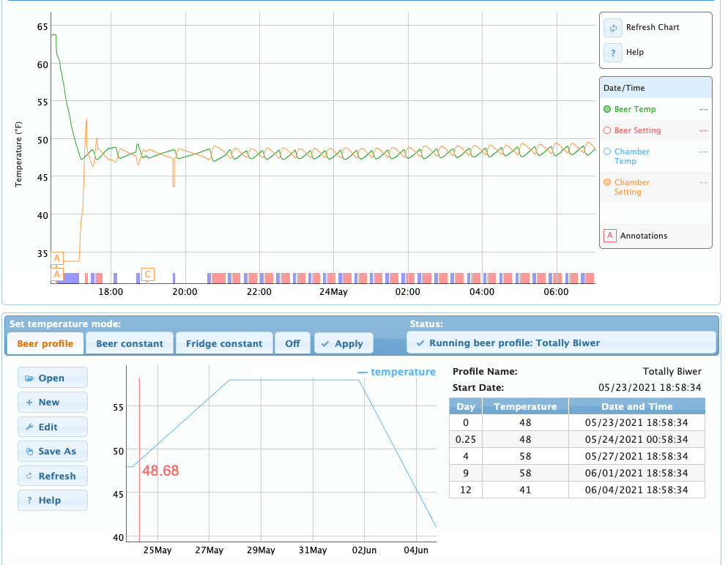Click status text Running beer profile: Totally Biwer
This screenshot has width=728, height=565.
click(514, 343)
